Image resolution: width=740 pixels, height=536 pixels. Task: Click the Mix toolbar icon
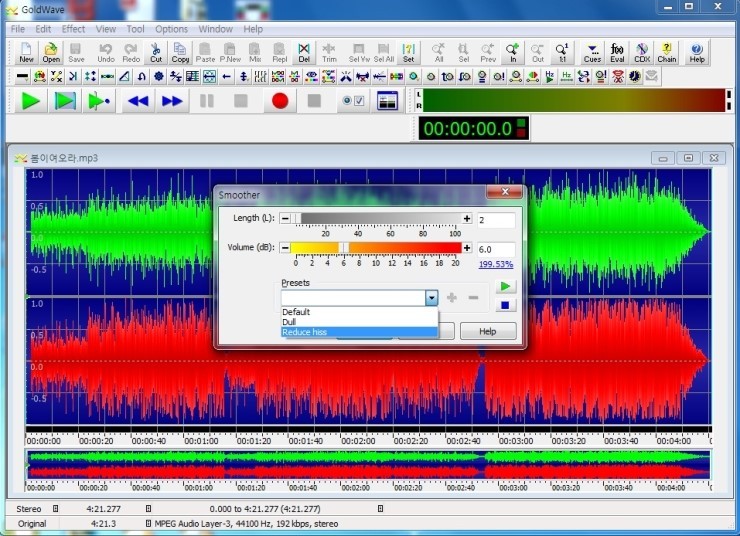click(x=255, y=52)
